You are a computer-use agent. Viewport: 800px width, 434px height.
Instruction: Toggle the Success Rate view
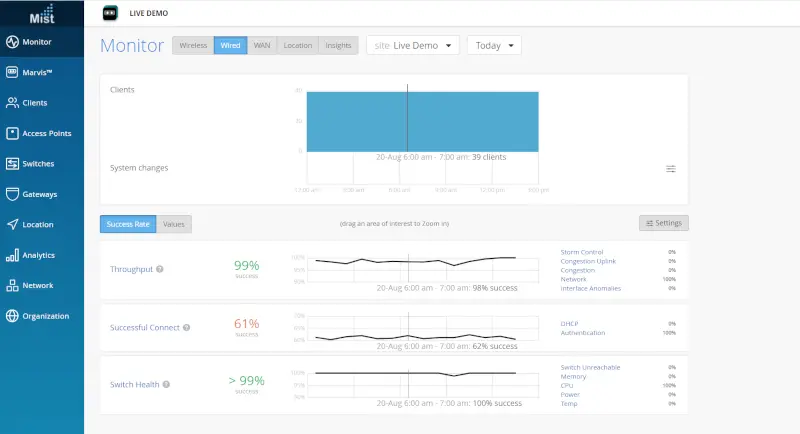[x=128, y=224]
